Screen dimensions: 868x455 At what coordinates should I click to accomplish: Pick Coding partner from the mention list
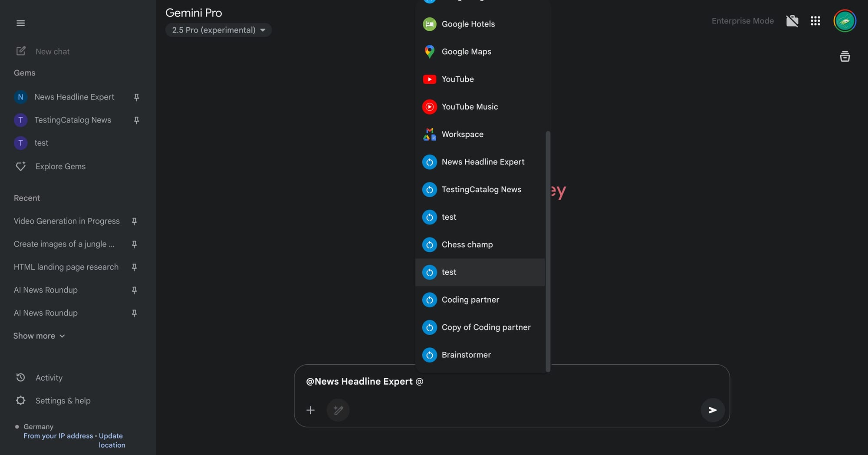480,300
